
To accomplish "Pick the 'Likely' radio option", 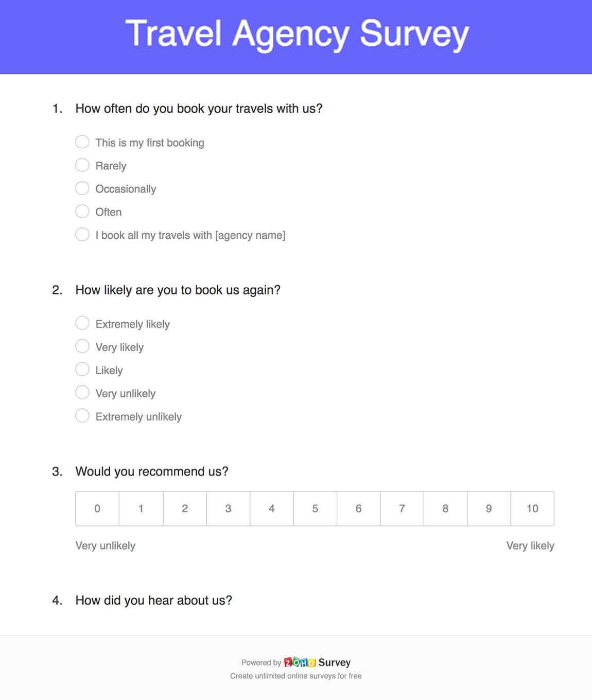I will point(82,370).
